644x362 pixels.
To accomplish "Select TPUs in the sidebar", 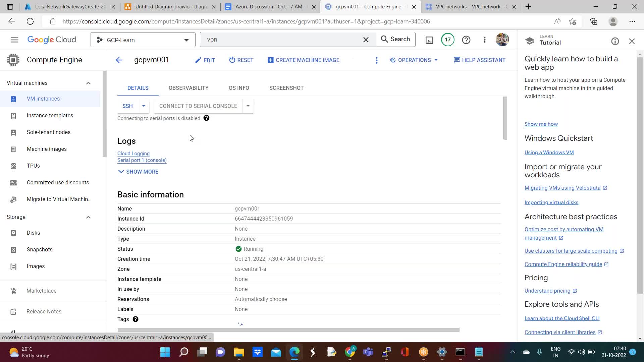I will tap(33, 166).
